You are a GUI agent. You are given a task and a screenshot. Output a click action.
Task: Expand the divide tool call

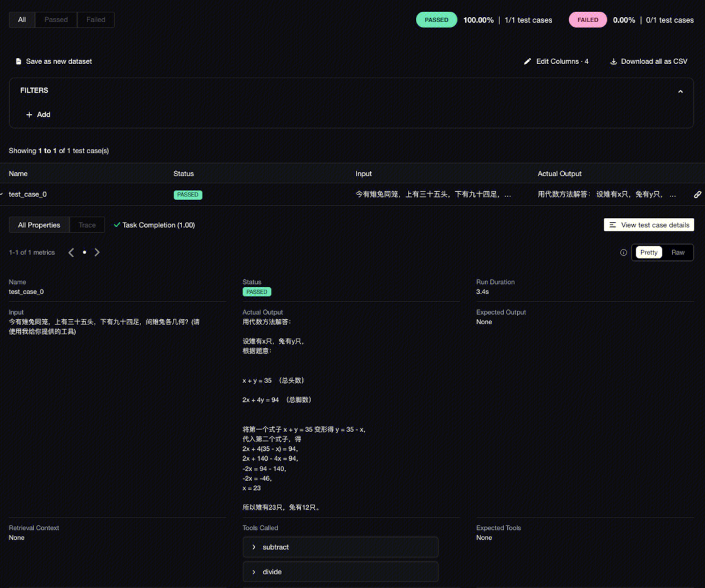pos(340,572)
